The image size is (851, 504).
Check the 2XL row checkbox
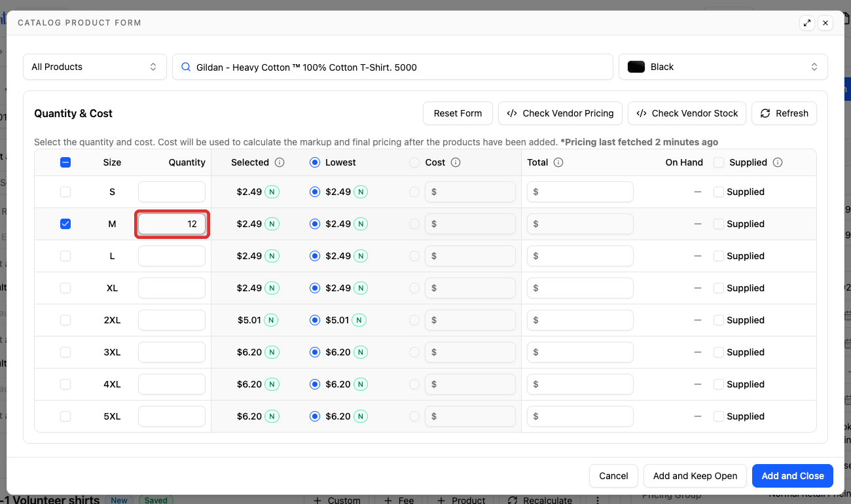click(65, 320)
